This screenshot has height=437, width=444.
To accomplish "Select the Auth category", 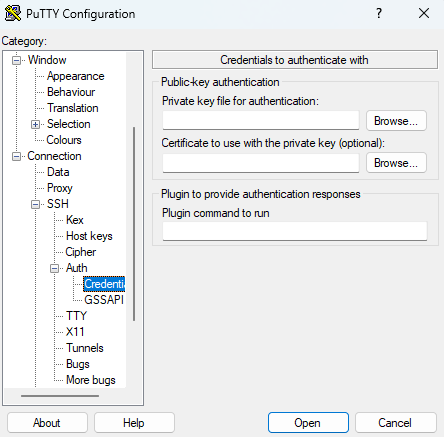I will (77, 268).
